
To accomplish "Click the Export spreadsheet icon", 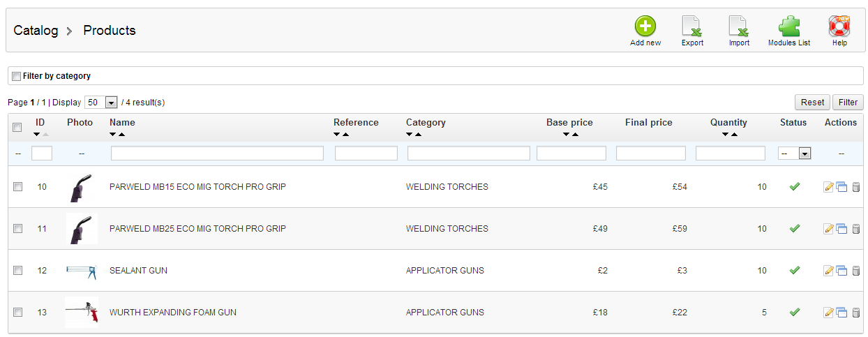I will tap(691, 27).
